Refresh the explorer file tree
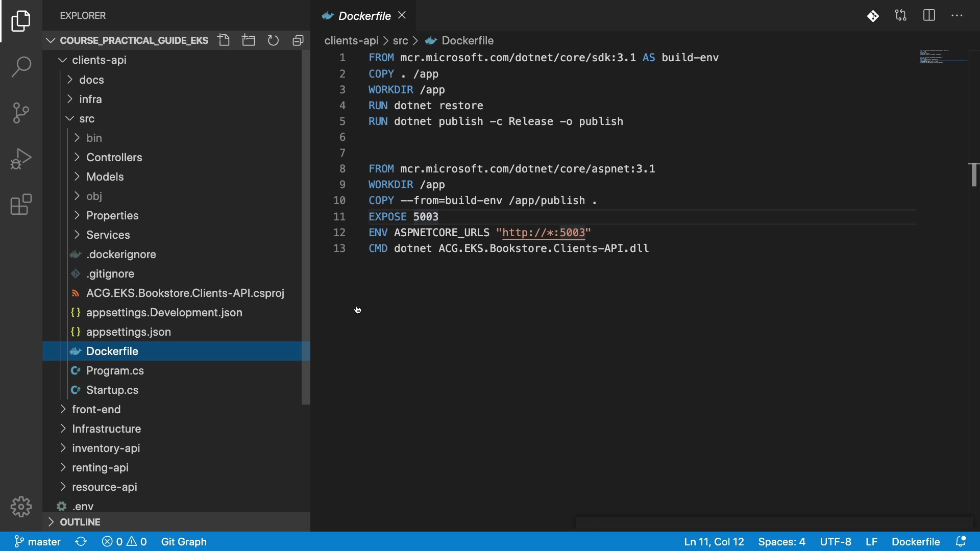The width and height of the screenshot is (980, 551). pyautogui.click(x=274, y=40)
